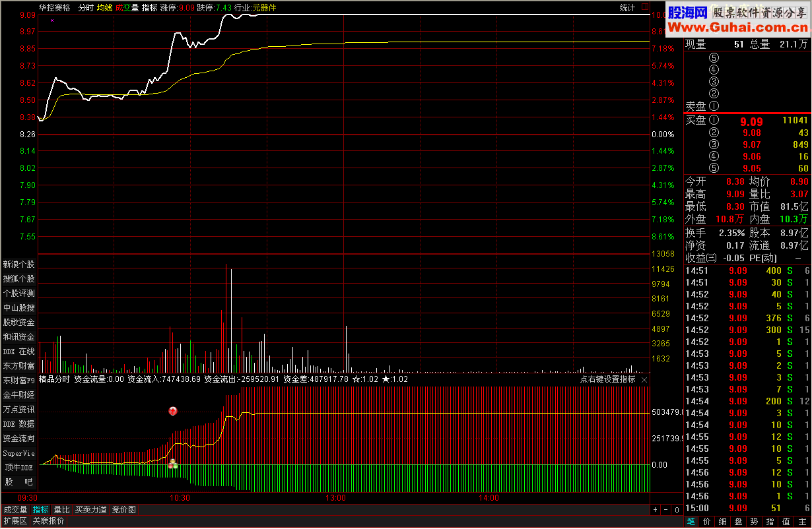The height and width of the screenshot is (529, 812).
Task: Open the 金牛财经 sidebar link
Action: [18, 394]
